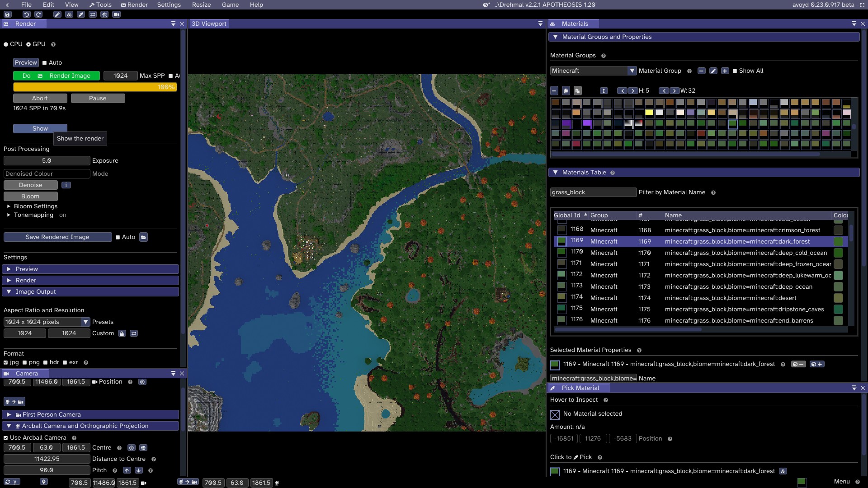Click the redo toolbar icon
868x488 pixels.
click(x=38, y=14)
